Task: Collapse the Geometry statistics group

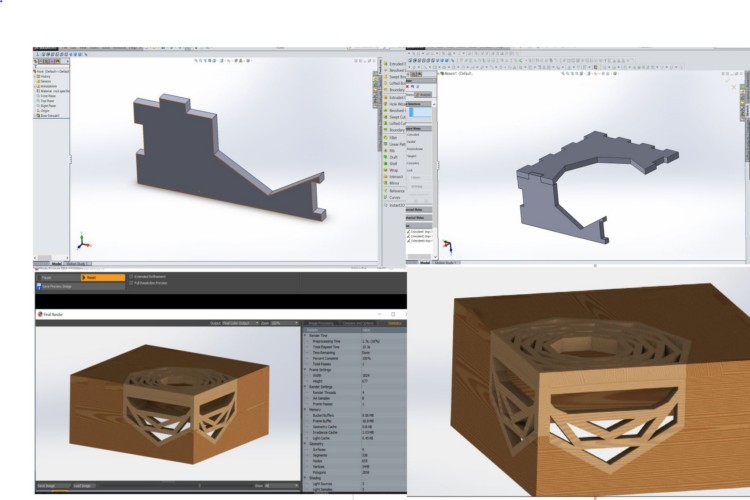Action: 306,444
